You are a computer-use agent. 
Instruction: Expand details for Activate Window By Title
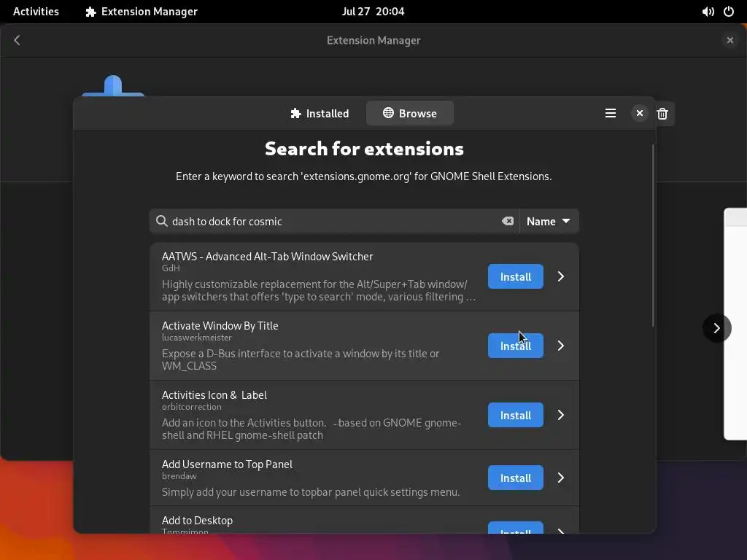[561, 346]
